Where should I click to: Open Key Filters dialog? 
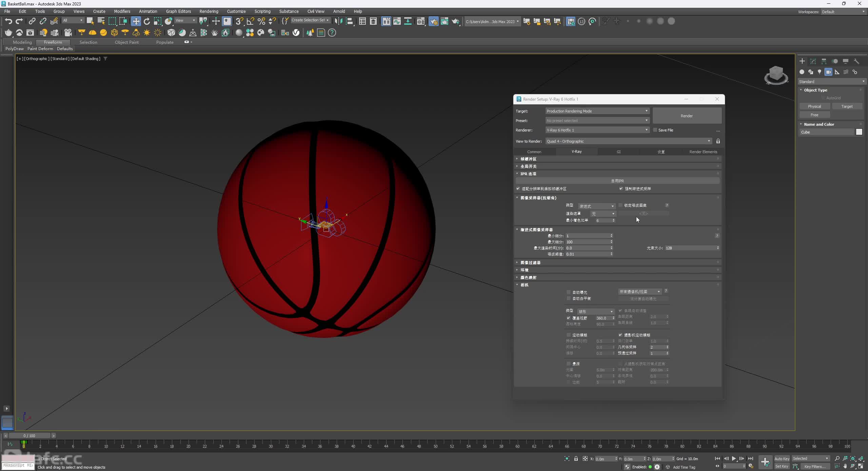(815, 466)
